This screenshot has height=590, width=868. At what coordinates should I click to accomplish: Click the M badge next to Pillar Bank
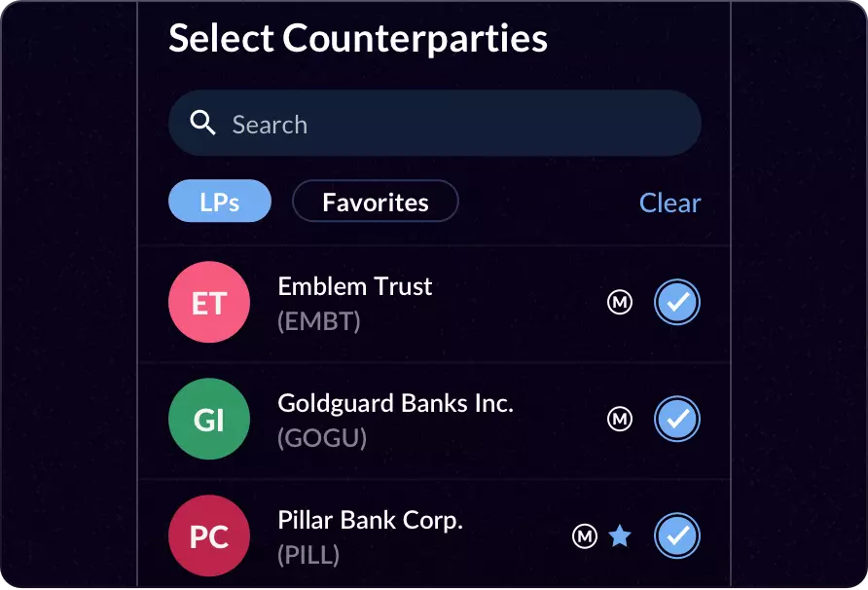pos(586,535)
